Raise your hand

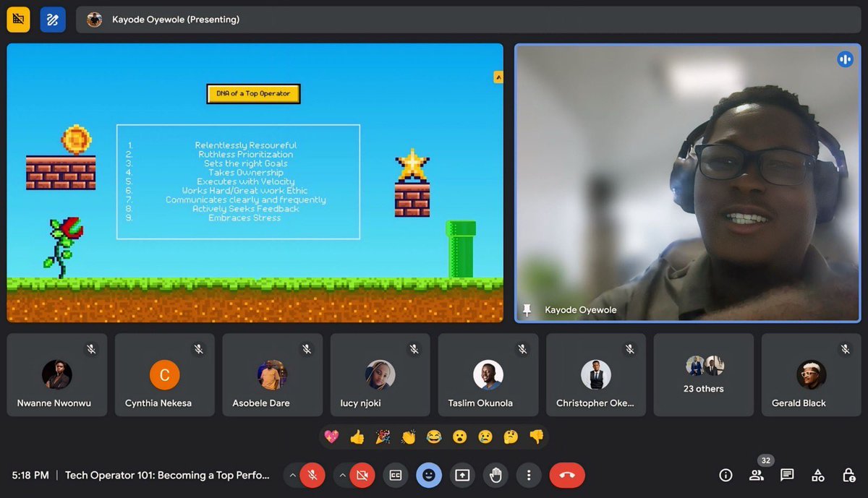point(495,475)
